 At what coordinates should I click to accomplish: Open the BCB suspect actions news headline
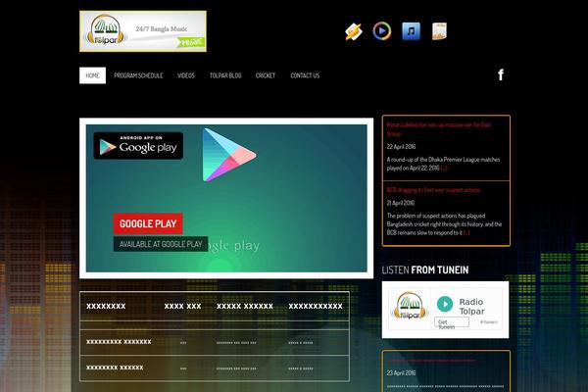click(x=433, y=190)
